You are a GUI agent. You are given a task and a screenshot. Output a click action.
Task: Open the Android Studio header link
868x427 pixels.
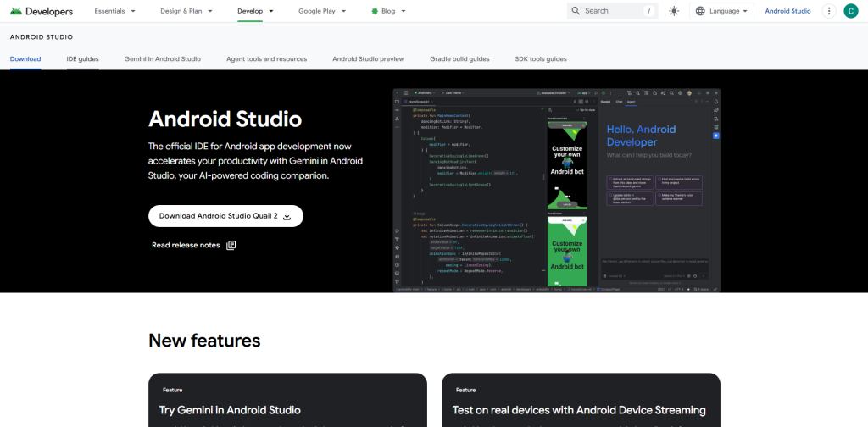point(787,11)
